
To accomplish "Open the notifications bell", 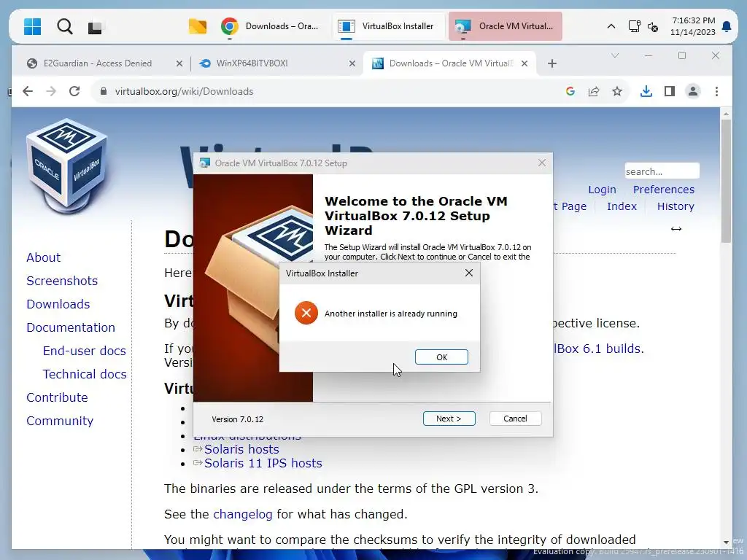I will (727, 26).
